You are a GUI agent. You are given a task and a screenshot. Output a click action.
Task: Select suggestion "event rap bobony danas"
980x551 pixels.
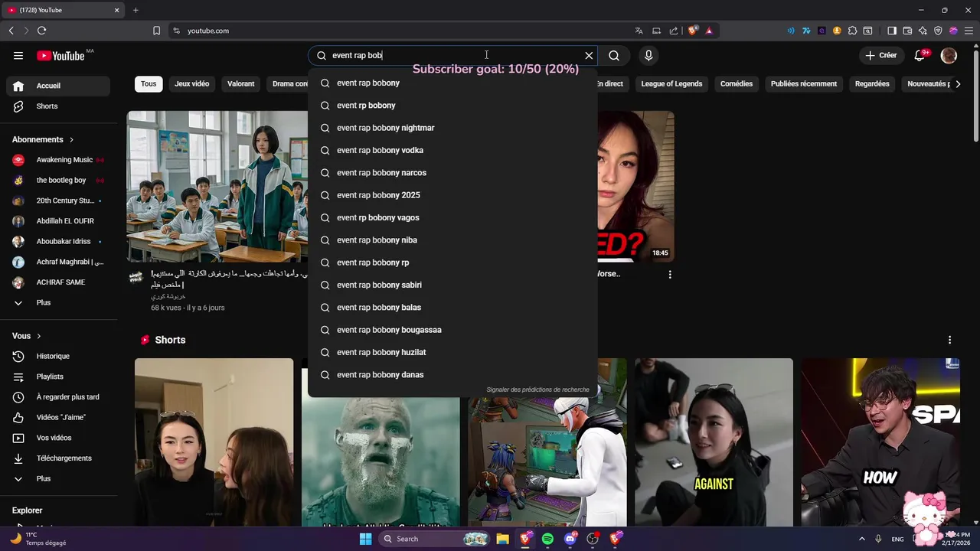pos(452,374)
